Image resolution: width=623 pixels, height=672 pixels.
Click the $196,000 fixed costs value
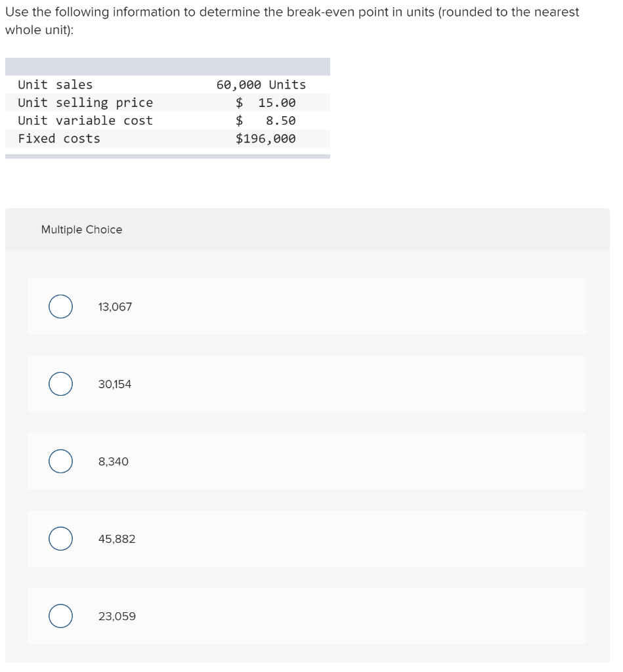(266, 138)
